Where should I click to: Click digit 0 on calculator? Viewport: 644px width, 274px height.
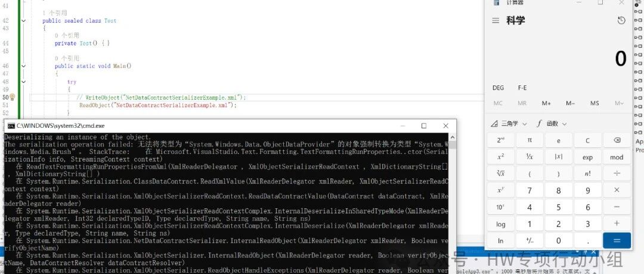tap(559, 241)
